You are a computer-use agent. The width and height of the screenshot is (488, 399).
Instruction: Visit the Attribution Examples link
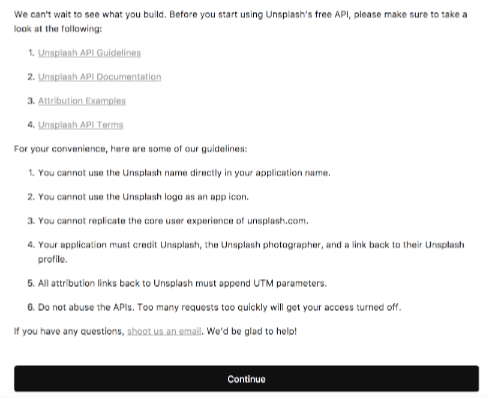(x=82, y=101)
